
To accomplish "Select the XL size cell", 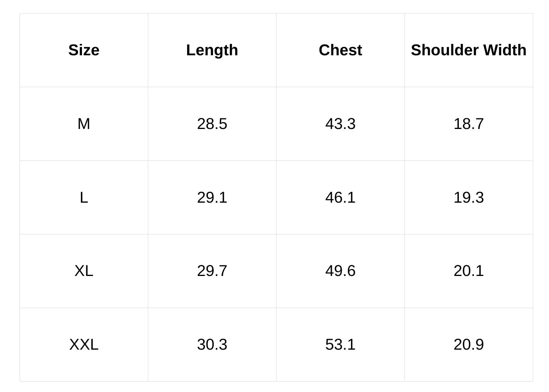I will pos(84,271).
